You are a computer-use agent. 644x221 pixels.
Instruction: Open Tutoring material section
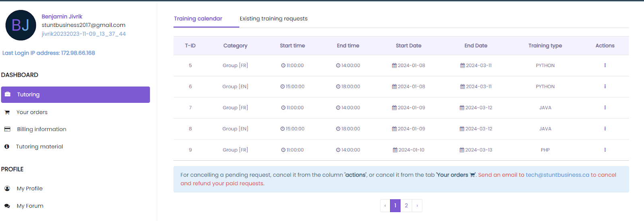(x=39, y=147)
